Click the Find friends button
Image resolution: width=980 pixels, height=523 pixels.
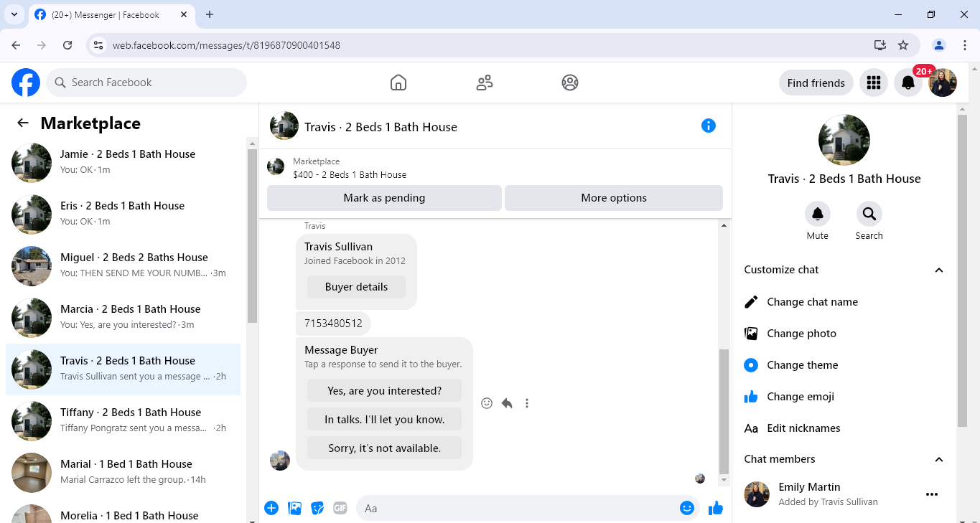coord(816,83)
